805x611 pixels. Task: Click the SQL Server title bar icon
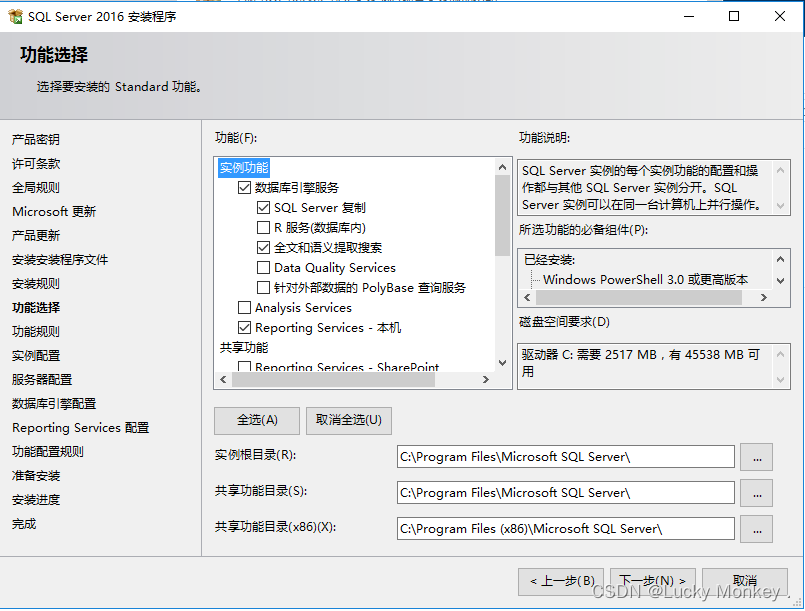point(16,16)
